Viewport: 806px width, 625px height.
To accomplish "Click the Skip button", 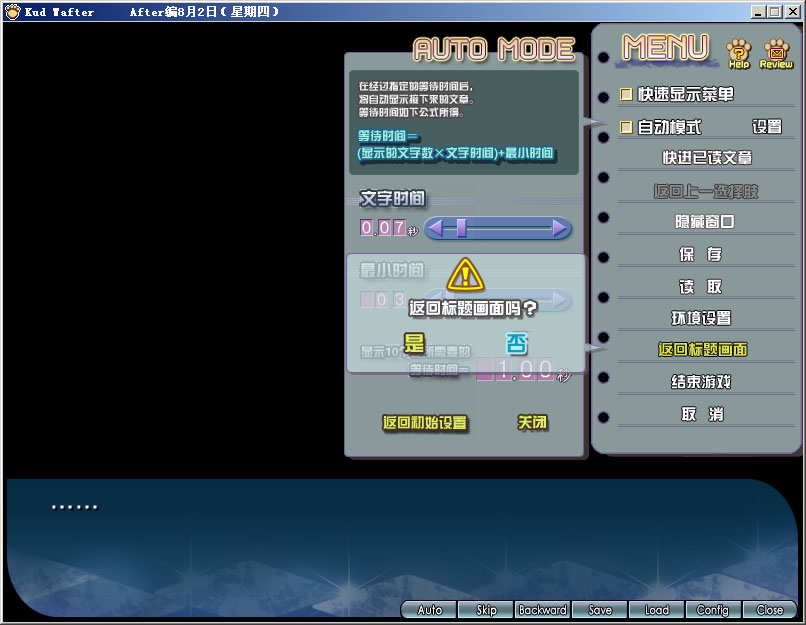I will click(x=486, y=610).
